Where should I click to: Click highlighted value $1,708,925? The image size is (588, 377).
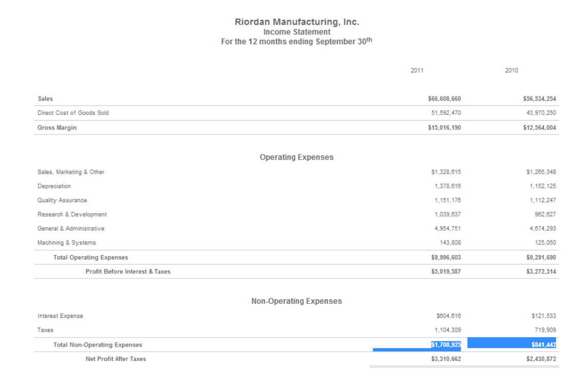pyautogui.click(x=446, y=345)
